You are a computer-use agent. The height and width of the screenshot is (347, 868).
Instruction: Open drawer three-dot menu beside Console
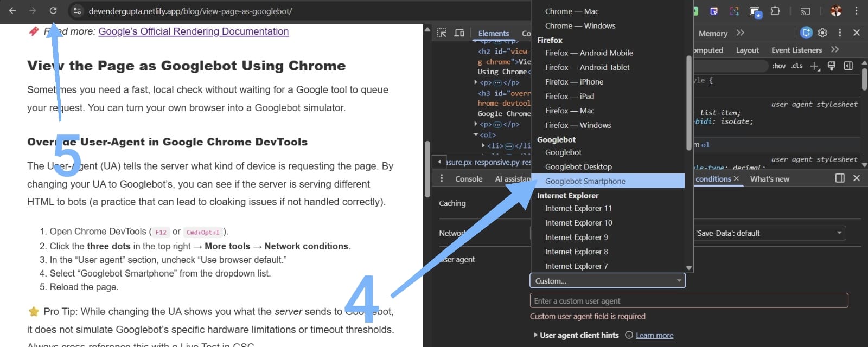(442, 178)
